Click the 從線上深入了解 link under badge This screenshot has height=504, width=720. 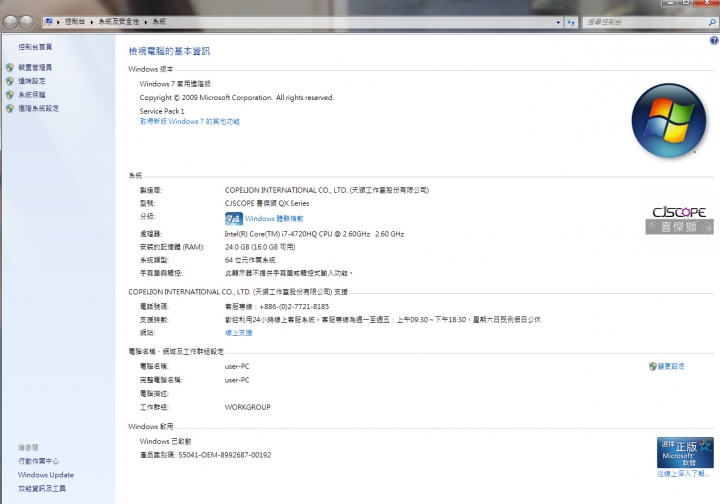click(684, 474)
